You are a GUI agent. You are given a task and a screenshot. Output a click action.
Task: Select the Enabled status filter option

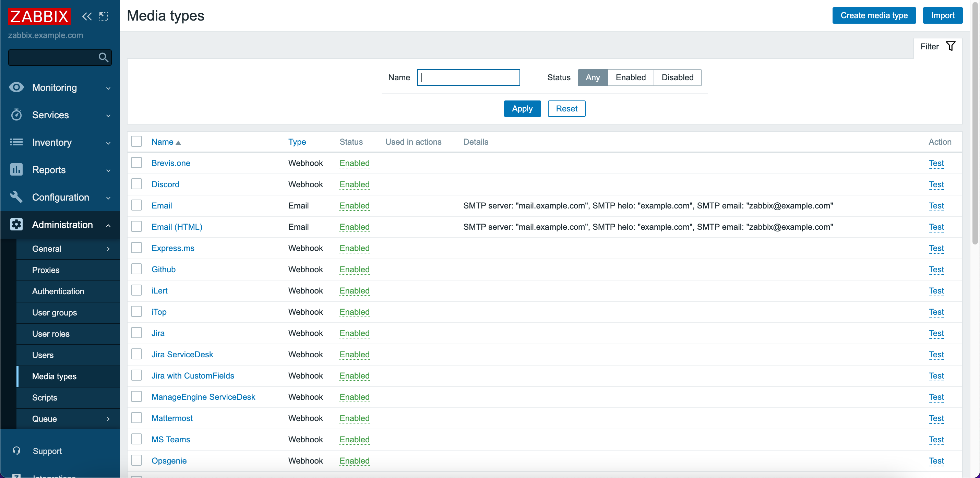point(630,77)
